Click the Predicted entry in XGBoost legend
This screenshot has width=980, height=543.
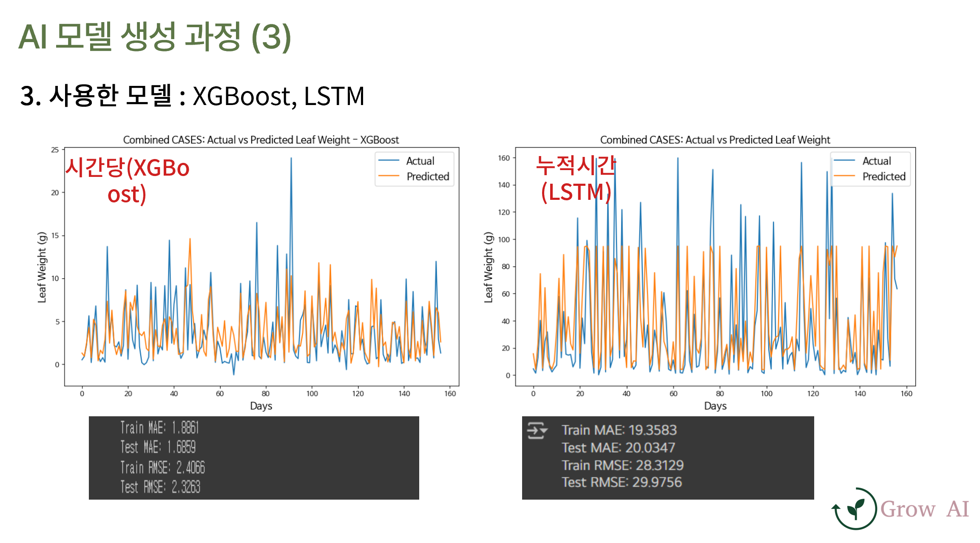click(x=427, y=176)
